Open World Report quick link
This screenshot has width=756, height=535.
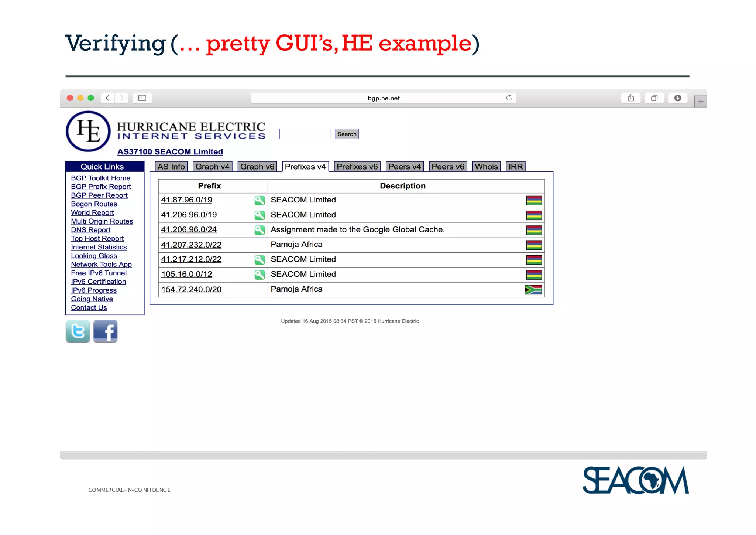(92, 212)
